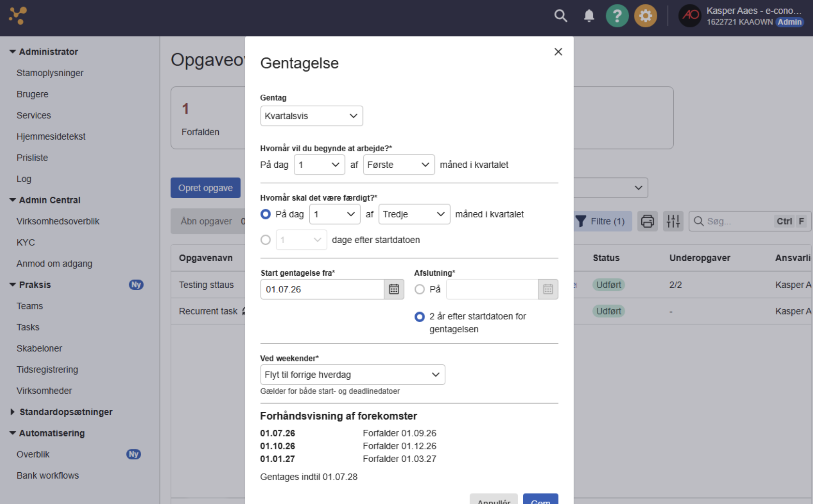813x504 pixels.
Task: Click Udført status badge for Testing sttaus
Action: tap(608, 285)
